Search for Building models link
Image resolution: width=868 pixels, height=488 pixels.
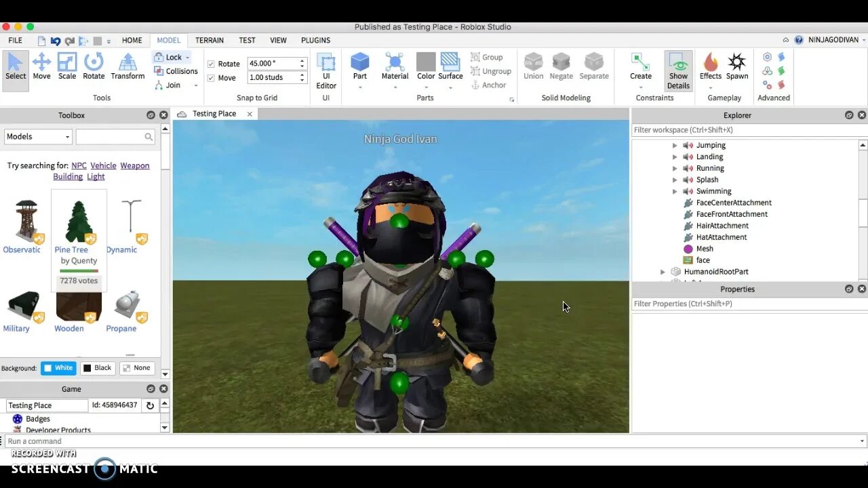coord(68,176)
